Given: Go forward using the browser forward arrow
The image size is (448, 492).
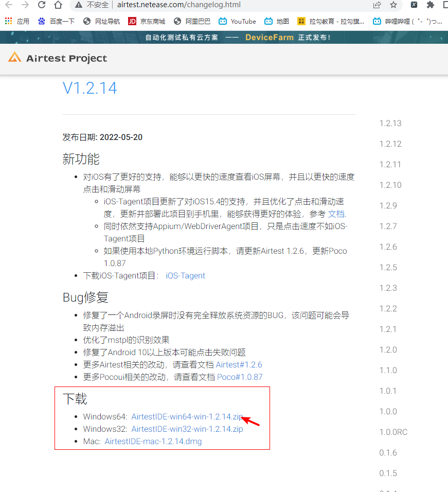Looking at the screenshot, I should coord(25,5).
